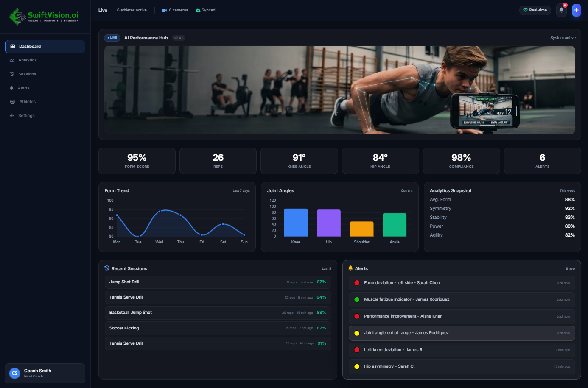Go to Sessions in the sidebar
588x388 pixels.
click(45, 74)
